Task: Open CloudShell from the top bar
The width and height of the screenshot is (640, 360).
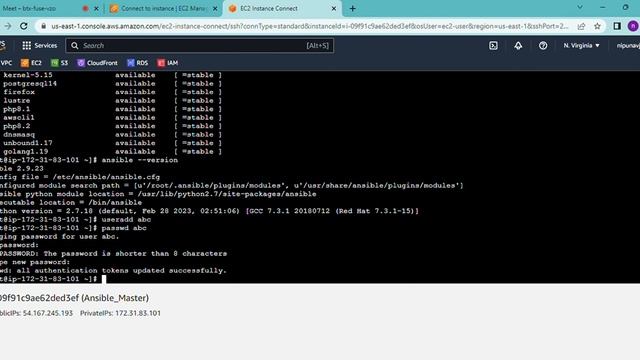Action: (x=493, y=46)
